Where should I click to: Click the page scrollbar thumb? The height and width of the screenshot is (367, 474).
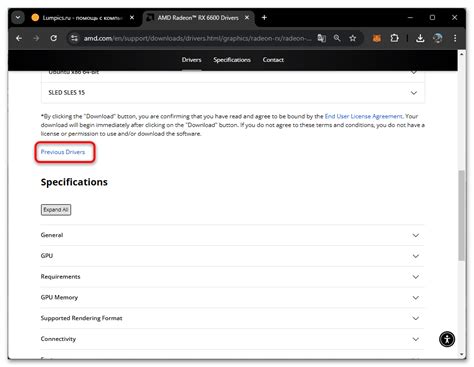[x=462, y=215]
